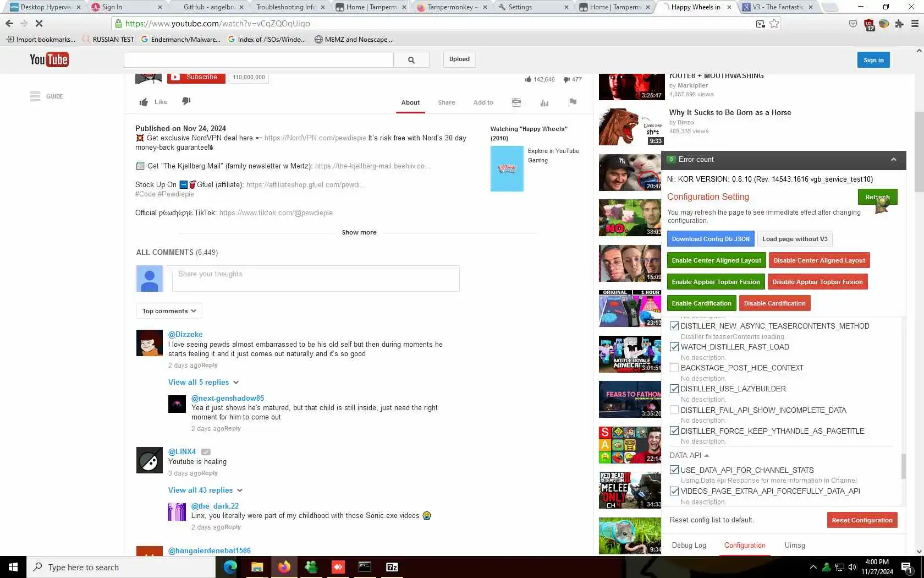Open the Windows Start menu
924x578 pixels.
click(13, 567)
